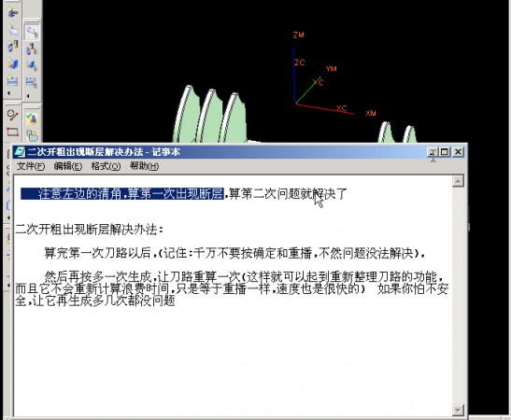Click the Create Geometry cube icon

click(12, 63)
